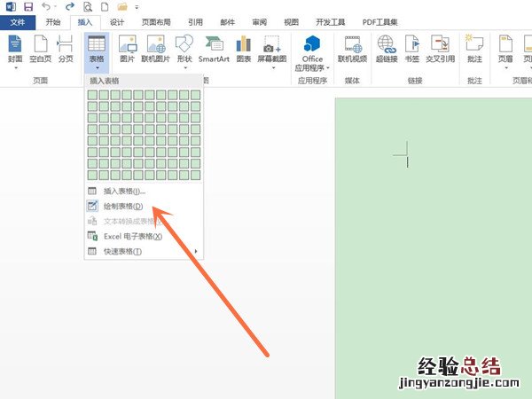Image resolution: width=532 pixels, height=399 pixels.
Task: Insert a SmartArt graphic
Action: tap(214, 49)
